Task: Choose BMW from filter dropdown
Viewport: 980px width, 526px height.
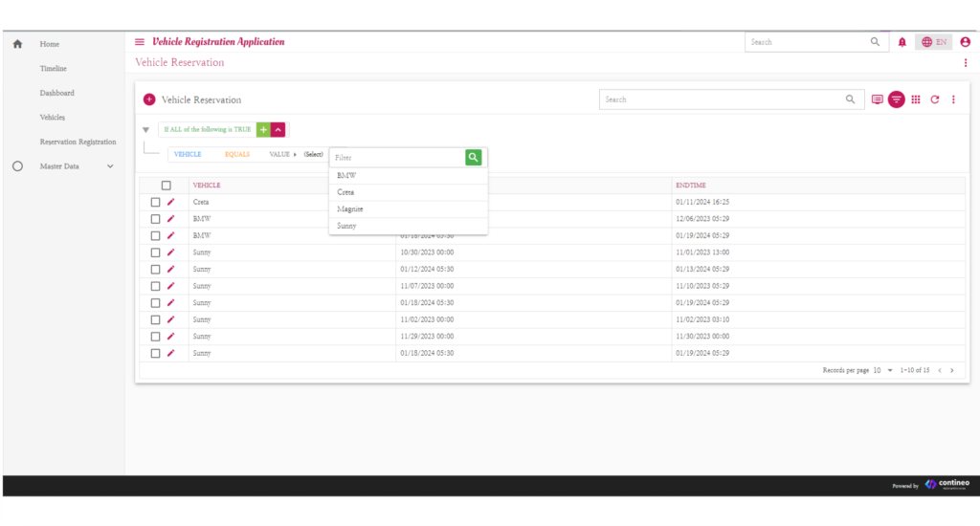Action: 408,176
